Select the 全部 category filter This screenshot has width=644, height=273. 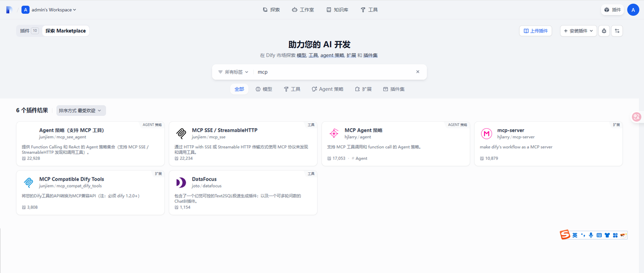click(x=239, y=89)
